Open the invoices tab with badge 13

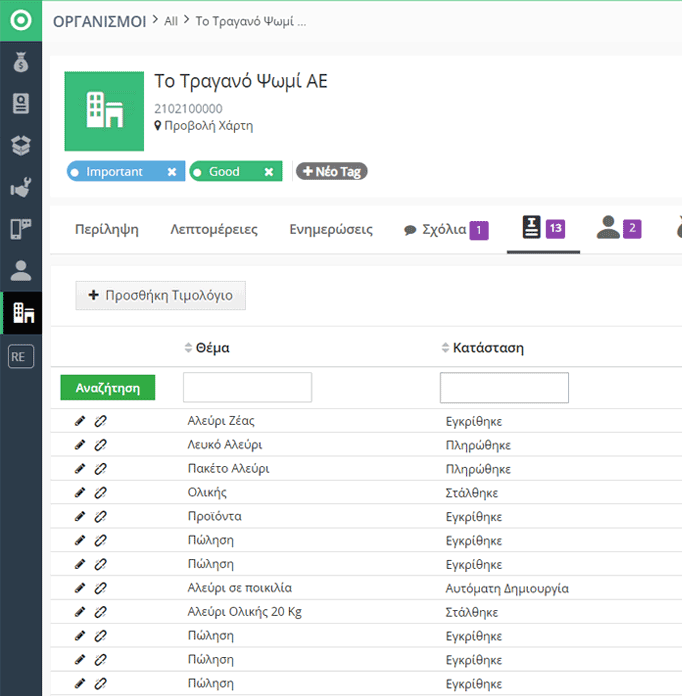[543, 228]
